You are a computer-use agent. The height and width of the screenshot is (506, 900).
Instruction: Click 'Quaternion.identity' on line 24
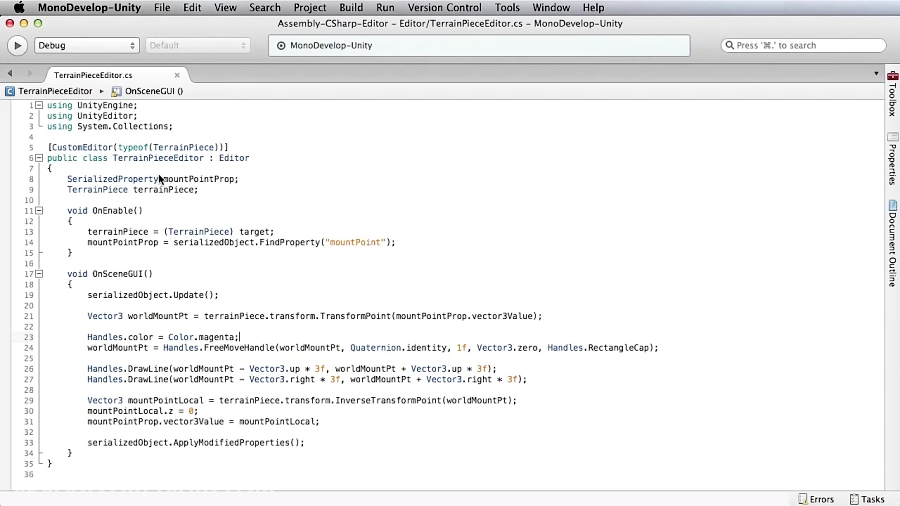(x=398, y=348)
